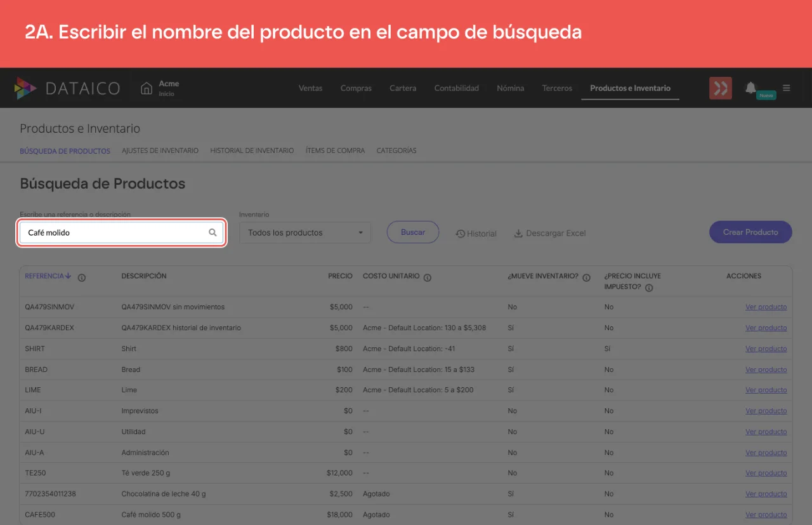Go to the Cartera menu

403,88
